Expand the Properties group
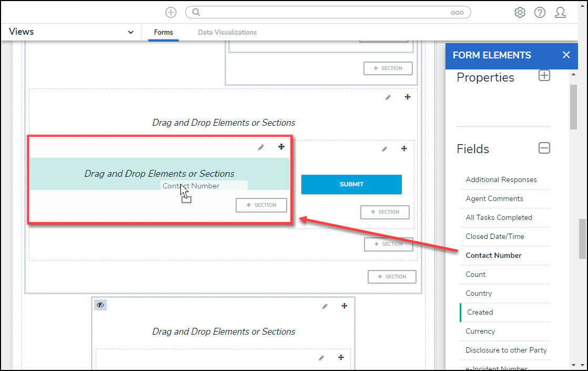The width and height of the screenshot is (588, 371). [544, 76]
